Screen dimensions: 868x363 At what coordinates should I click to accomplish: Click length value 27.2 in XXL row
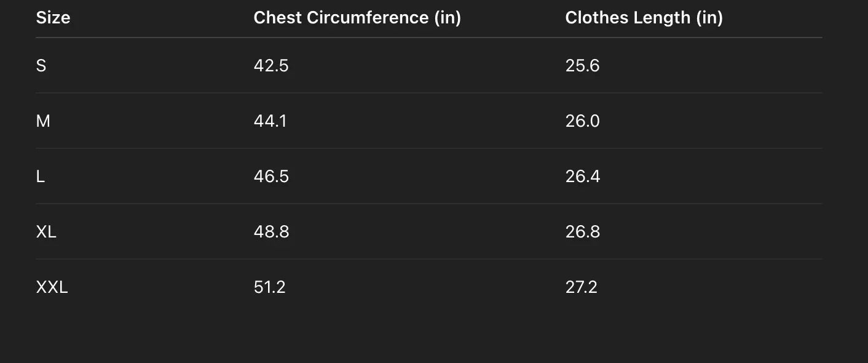581,287
